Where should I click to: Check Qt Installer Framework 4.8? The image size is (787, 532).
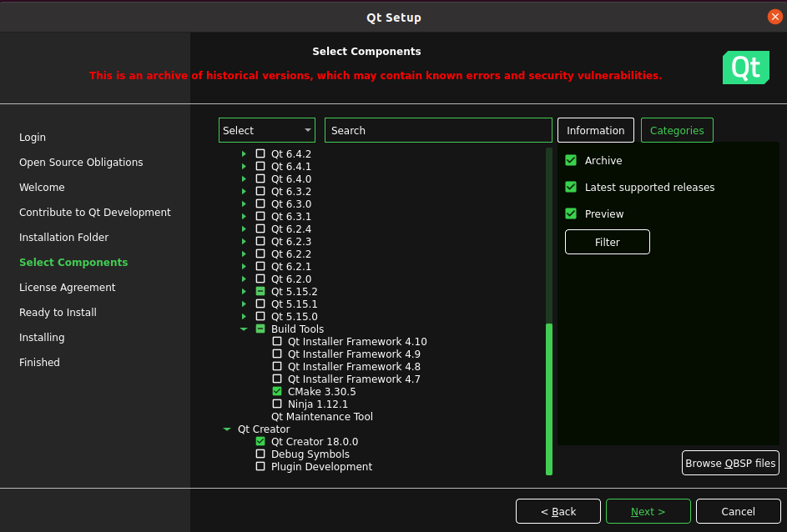pos(277,366)
